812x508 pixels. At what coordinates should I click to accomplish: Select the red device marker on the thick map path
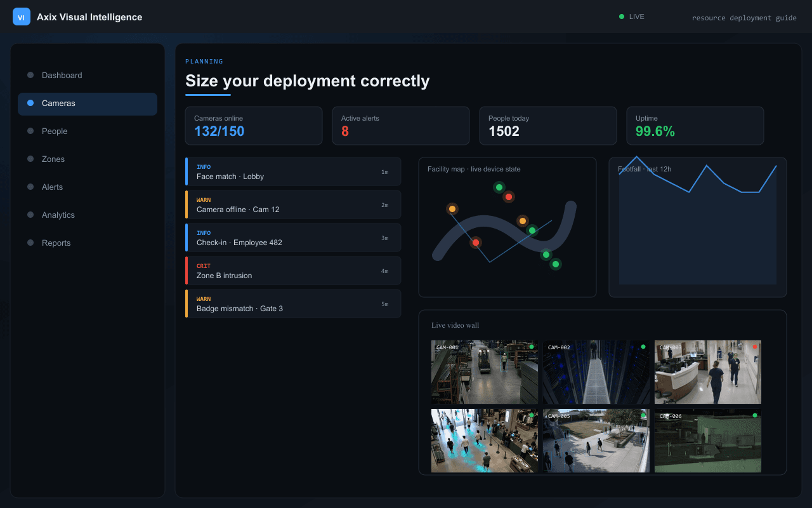[x=476, y=243]
